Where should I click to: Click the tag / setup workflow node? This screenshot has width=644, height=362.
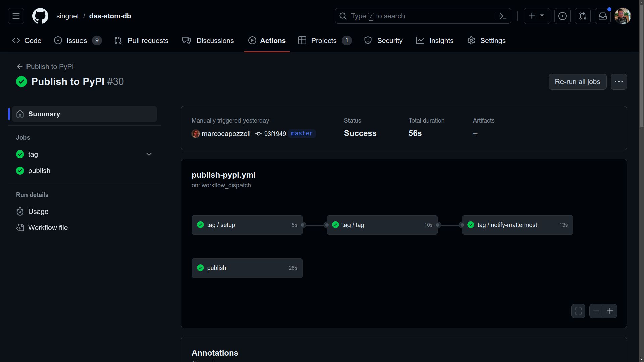pos(247,225)
